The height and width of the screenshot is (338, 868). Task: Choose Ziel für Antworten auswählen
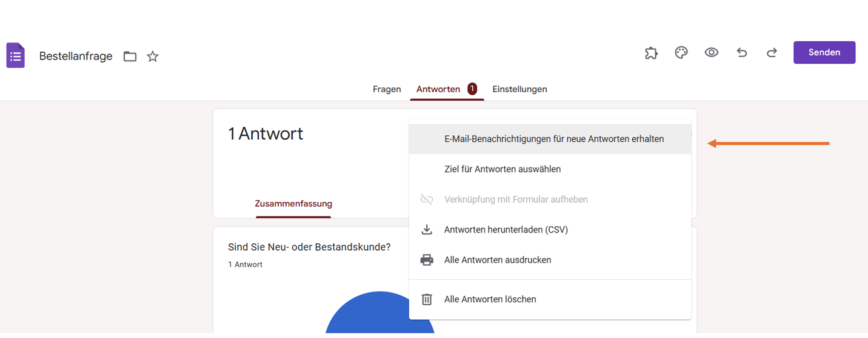(x=550, y=169)
